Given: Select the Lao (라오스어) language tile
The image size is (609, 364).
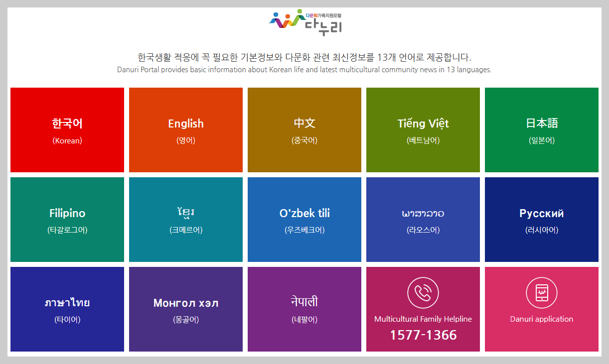Looking at the screenshot, I should click(423, 219).
